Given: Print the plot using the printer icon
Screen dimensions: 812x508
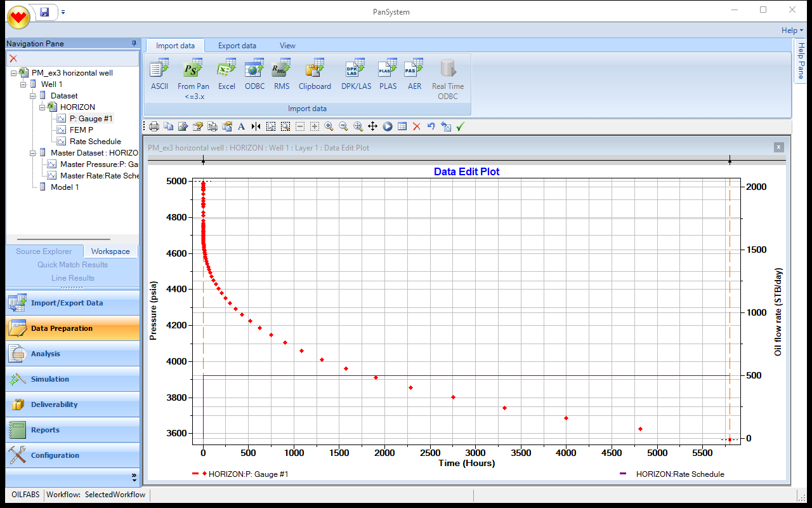Looking at the screenshot, I should click(154, 126).
